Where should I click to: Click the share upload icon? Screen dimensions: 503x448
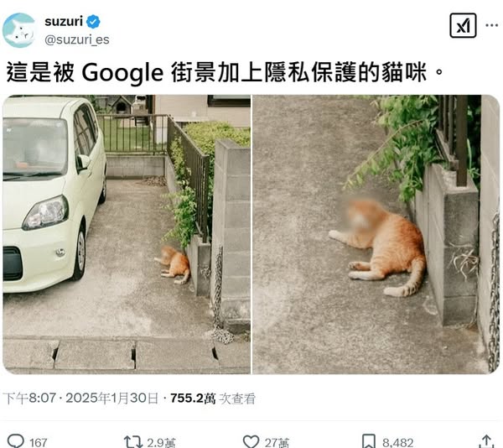click(x=486, y=441)
